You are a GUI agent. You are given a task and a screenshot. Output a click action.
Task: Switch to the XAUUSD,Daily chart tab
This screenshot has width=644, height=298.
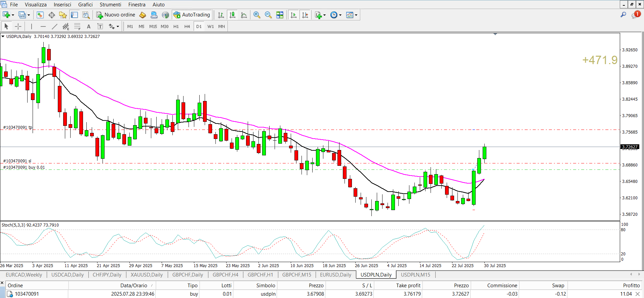147,275
